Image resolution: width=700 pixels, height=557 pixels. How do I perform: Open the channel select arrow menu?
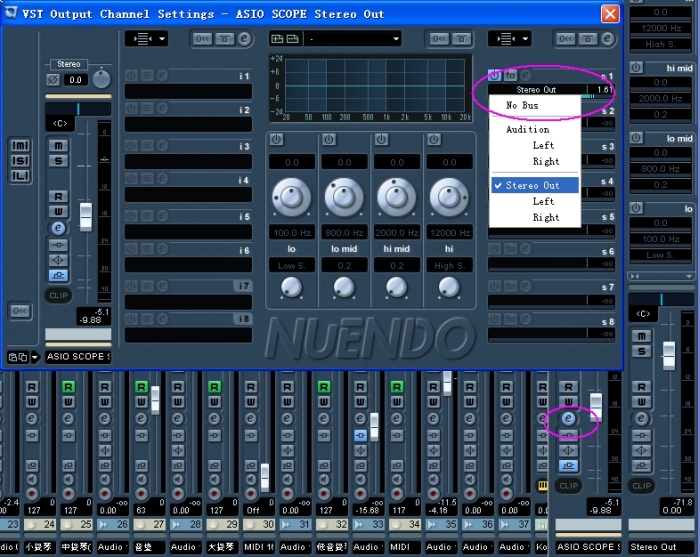click(x=35, y=357)
